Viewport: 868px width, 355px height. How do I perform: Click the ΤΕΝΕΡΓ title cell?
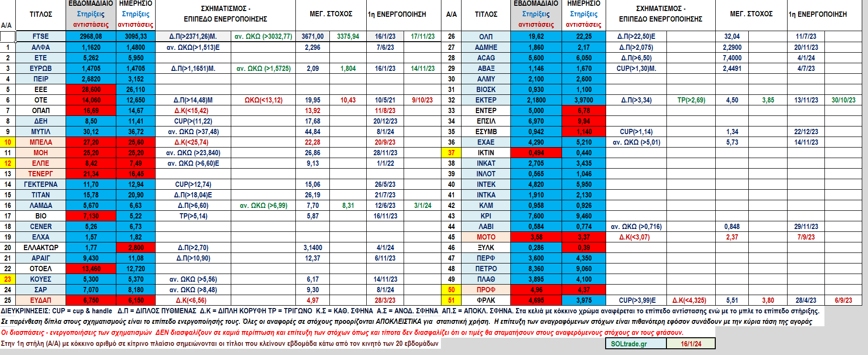[x=41, y=174]
